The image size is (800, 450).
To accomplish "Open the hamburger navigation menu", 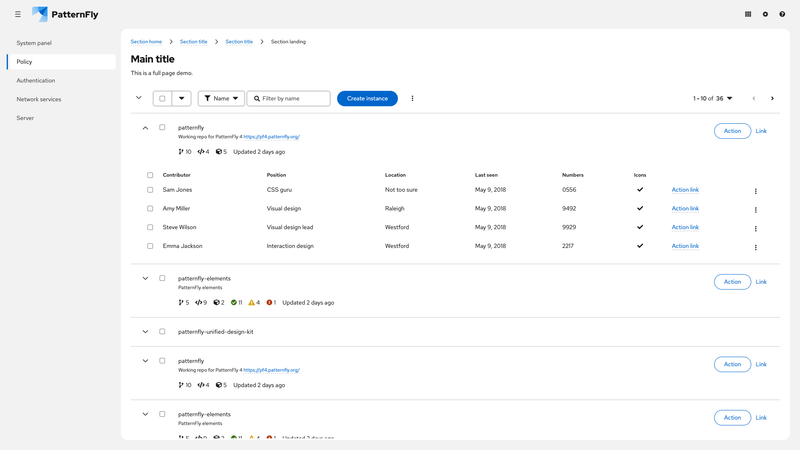I will (17, 14).
